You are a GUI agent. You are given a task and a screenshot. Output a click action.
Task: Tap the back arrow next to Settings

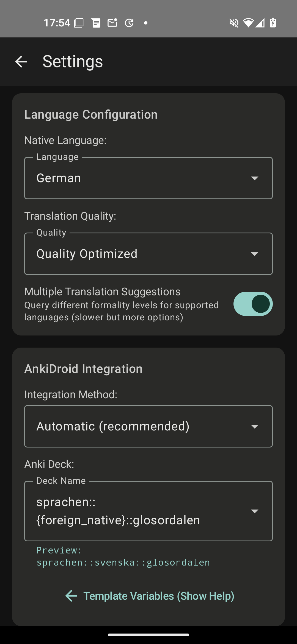coord(21,61)
